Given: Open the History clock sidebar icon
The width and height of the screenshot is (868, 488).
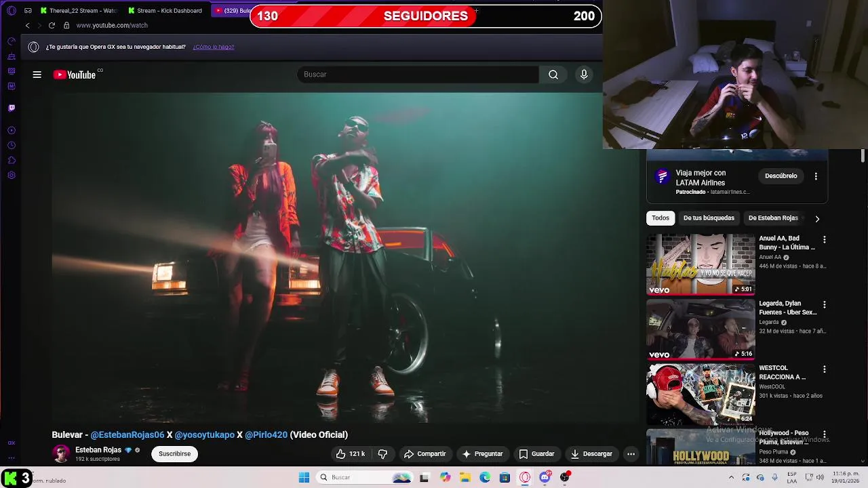Looking at the screenshot, I should [12, 145].
